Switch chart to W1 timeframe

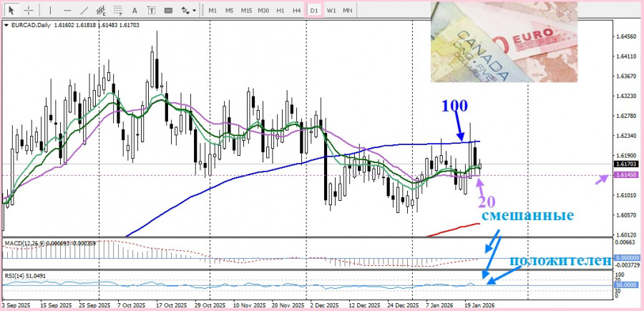click(331, 11)
